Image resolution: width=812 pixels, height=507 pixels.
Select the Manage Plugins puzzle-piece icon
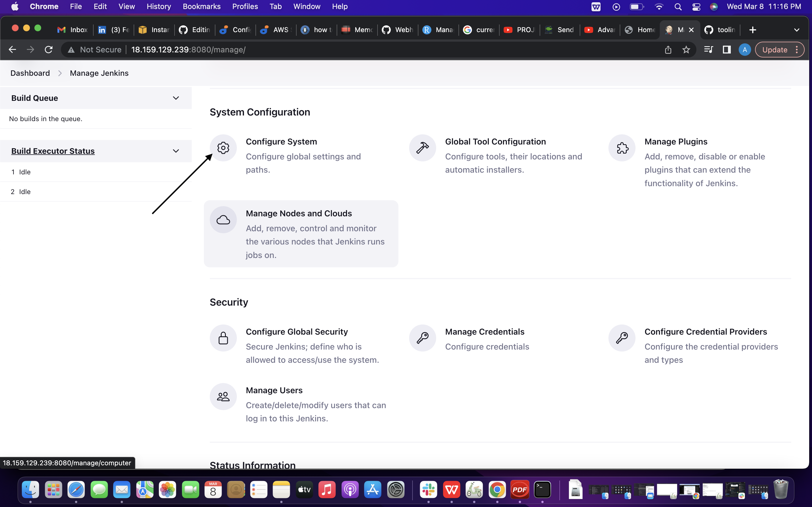622,148
